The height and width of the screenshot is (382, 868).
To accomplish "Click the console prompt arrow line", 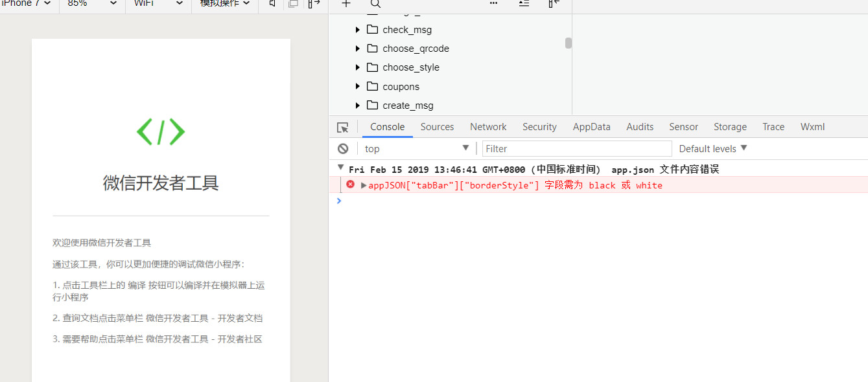I will 338,201.
